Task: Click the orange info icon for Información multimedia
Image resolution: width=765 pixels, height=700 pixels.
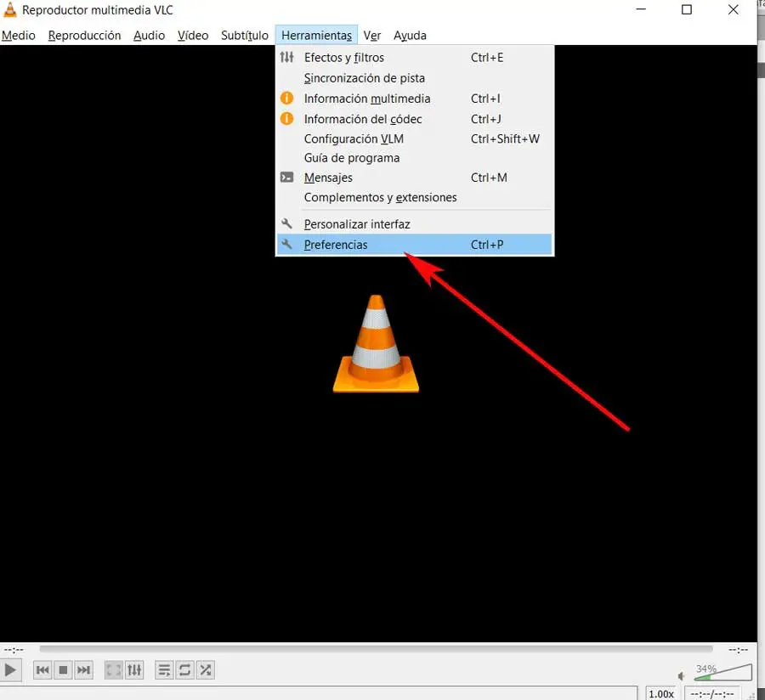Action: 287,98
